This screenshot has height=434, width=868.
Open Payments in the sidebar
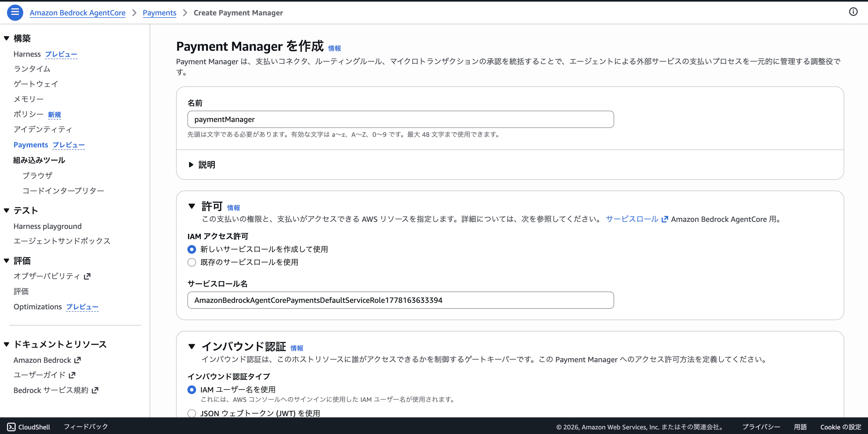coord(31,145)
